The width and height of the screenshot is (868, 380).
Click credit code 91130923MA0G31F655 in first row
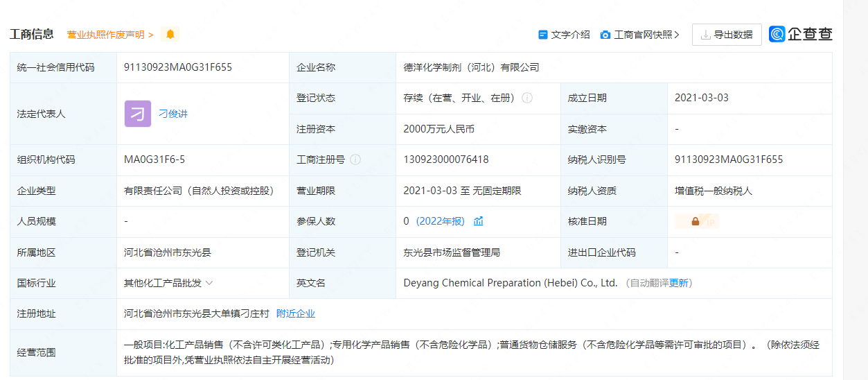coord(178,67)
